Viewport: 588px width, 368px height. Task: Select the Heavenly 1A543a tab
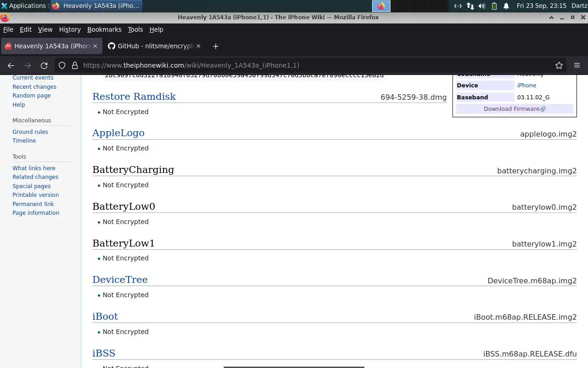(x=51, y=46)
